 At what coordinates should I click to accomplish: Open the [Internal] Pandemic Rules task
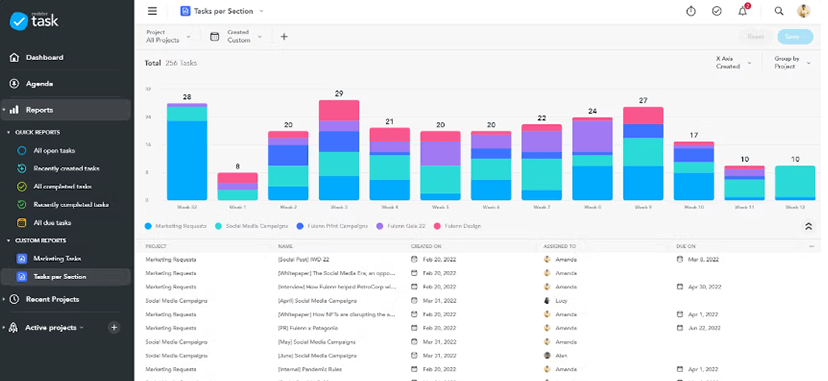tap(311, 369)
